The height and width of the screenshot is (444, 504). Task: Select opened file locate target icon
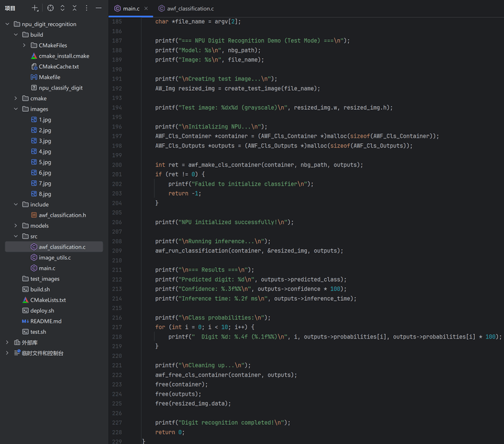[x=50, y=9]
